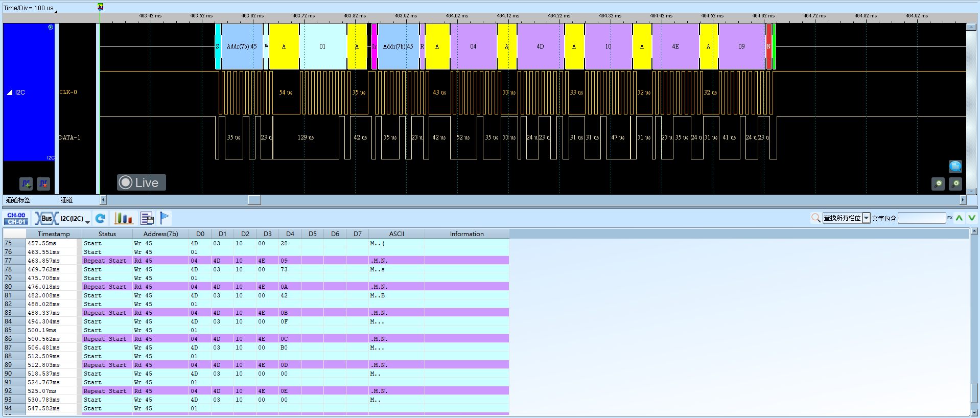
Task: Click the waveform scroll right arrow
Action: (963, 200)
